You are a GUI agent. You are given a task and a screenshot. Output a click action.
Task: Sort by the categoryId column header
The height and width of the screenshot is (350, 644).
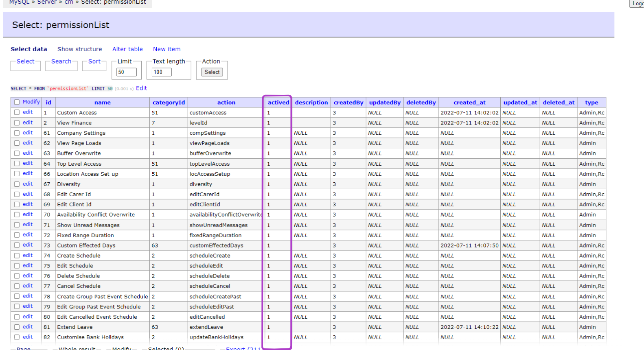click(x=169, y=103)
